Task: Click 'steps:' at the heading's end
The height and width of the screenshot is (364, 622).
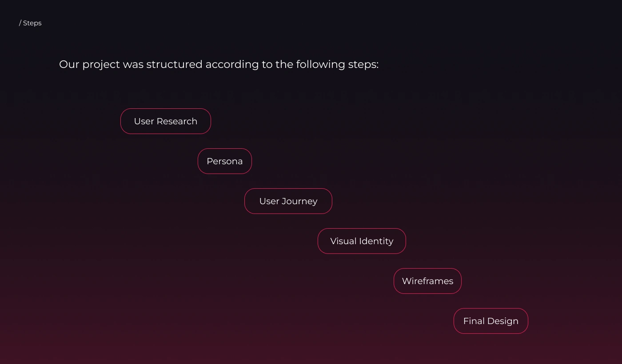Action: (363, 65)
